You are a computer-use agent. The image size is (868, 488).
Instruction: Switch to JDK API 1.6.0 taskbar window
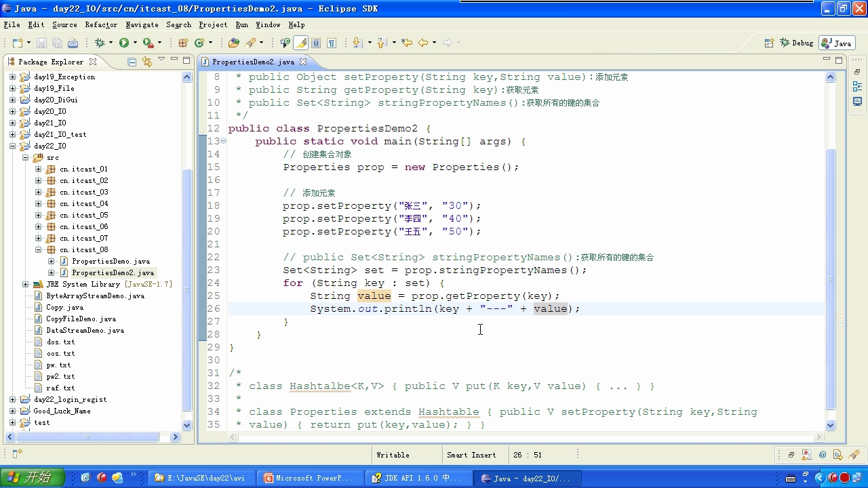tap(417, 478)
